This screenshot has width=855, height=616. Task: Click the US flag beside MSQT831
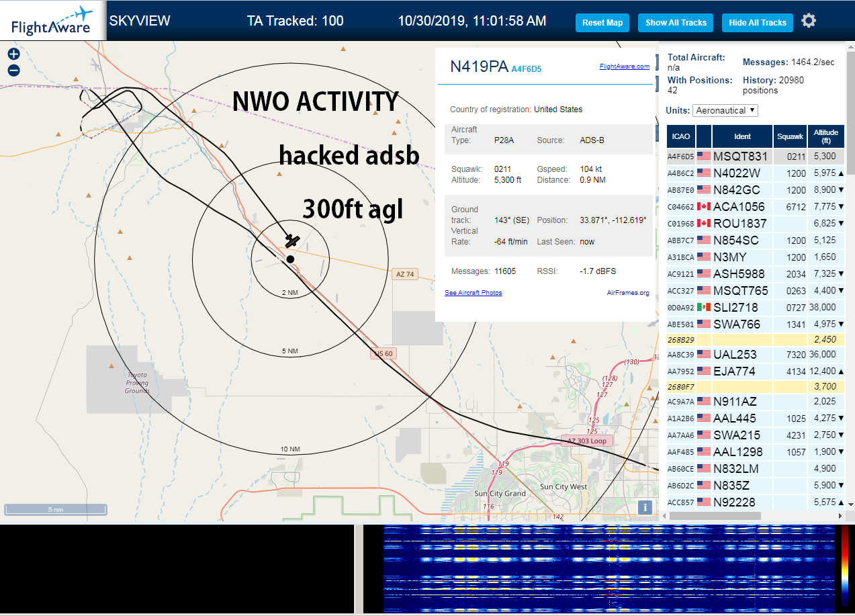click(x=704, y=156)
